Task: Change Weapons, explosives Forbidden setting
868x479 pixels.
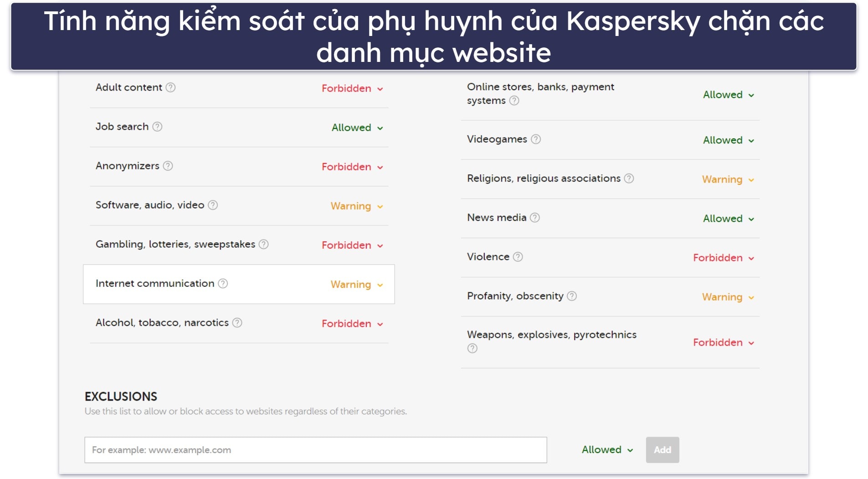Action: [x=724, y=342]
